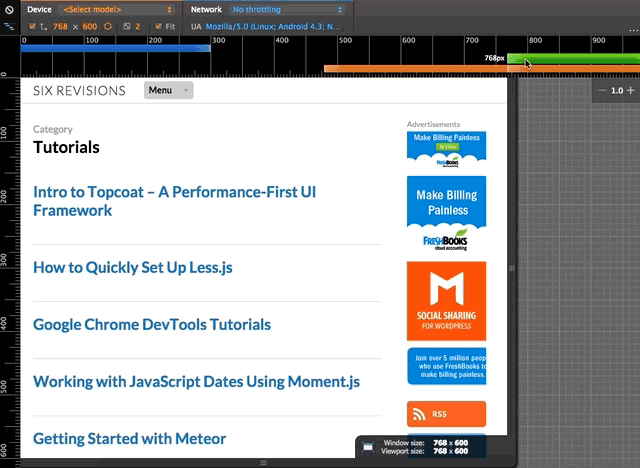Click Google Chrome DevTools Tutorials link
This screenshot has height=468, width=640.
point(152,325)
